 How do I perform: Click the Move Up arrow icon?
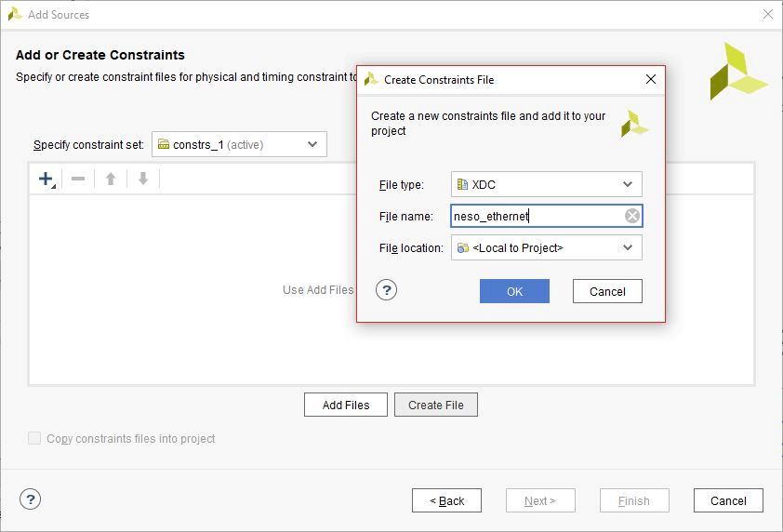pyautogui.click(x=111, y=179)
